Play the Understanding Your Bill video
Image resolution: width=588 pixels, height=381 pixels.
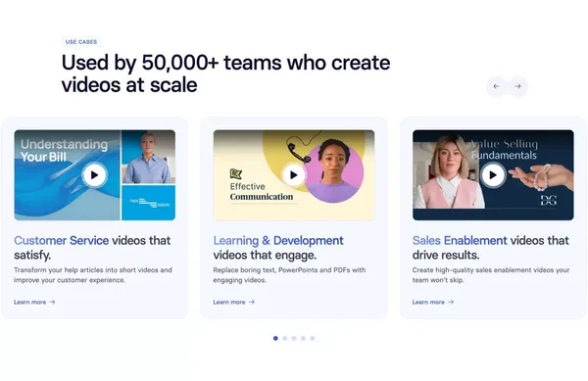click(x=94, y=175)
